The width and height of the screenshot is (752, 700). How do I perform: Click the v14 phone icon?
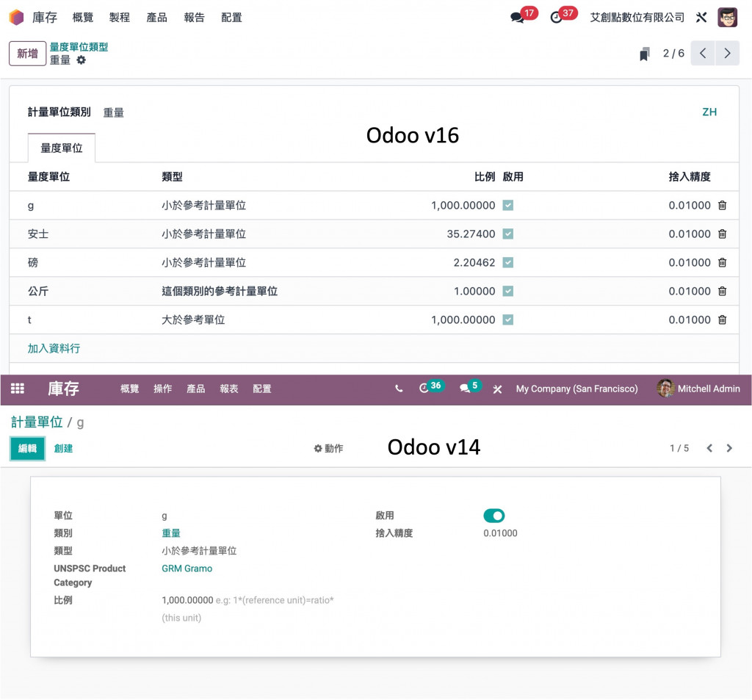(399, 389)
